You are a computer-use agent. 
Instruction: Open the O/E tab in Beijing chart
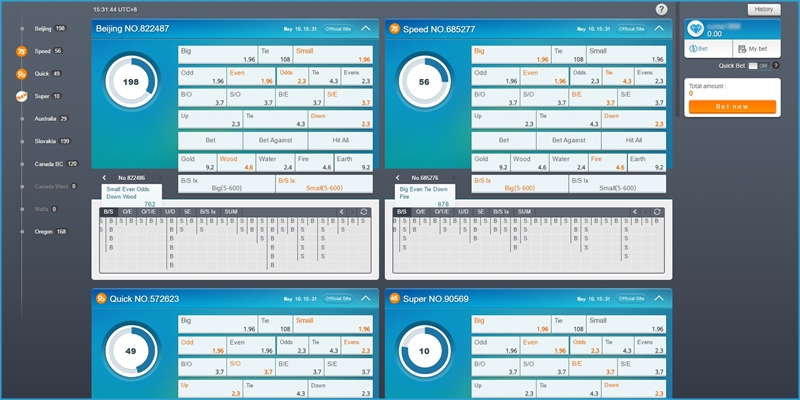coord(127,212)
